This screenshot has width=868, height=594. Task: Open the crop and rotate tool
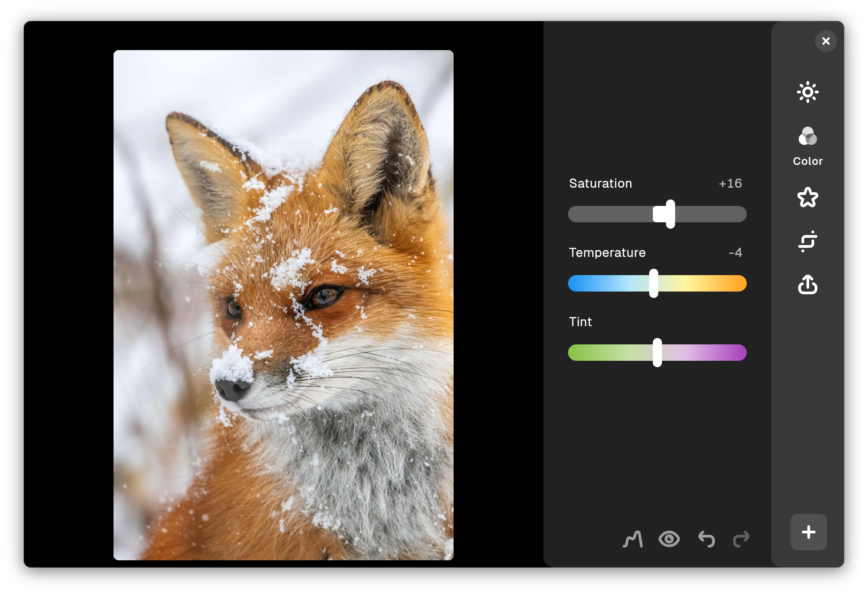pyautogui.click(x=807, y=241)
